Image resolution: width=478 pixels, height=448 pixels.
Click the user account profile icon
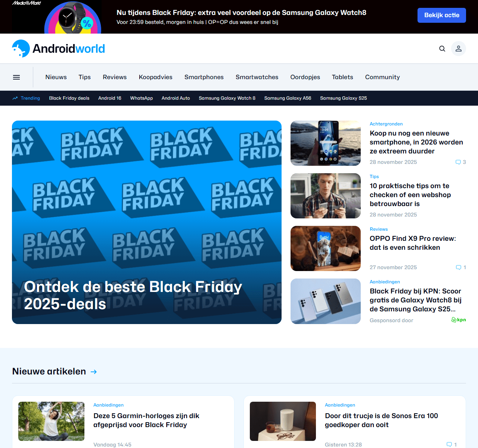[x=459, y=49]
